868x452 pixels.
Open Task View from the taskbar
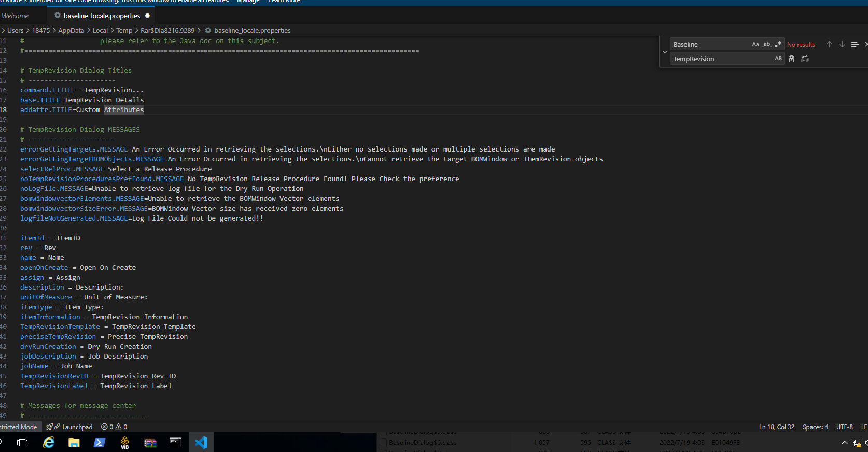22,443
